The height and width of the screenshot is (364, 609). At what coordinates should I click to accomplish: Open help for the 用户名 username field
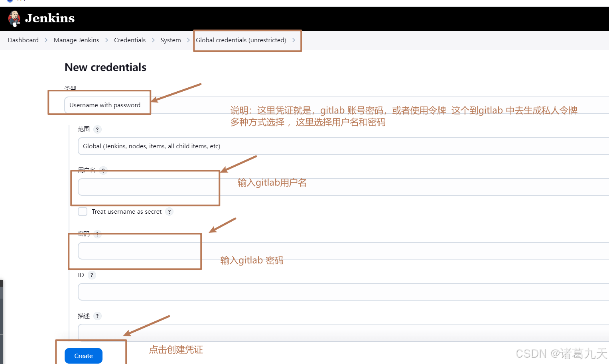[103, 170]
